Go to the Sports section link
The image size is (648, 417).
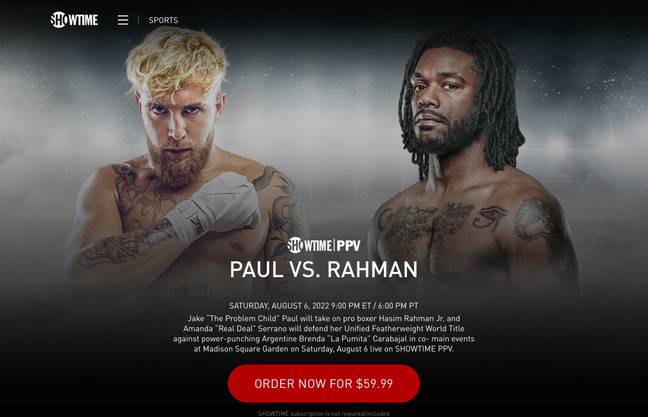point(163,20)
